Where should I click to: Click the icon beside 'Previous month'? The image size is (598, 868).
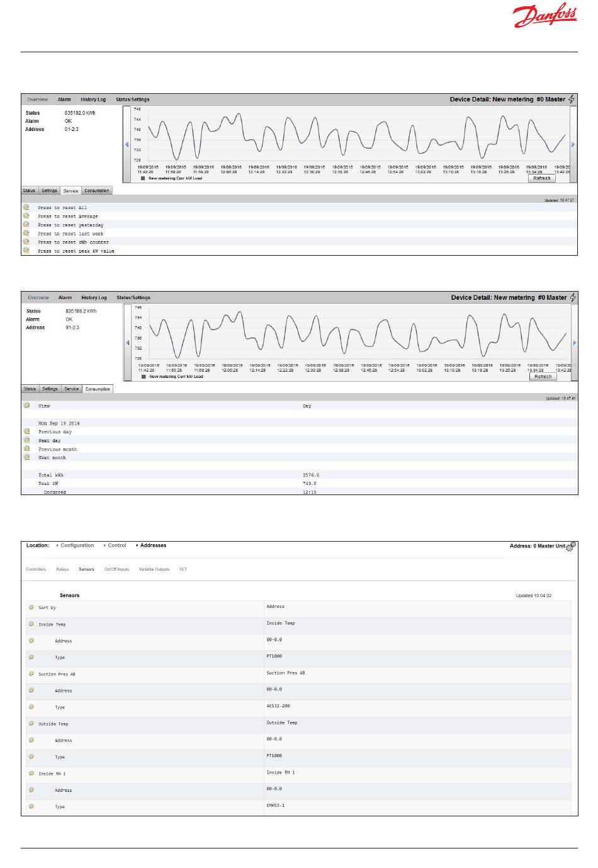pyautogui.click(x=26, y=448)
